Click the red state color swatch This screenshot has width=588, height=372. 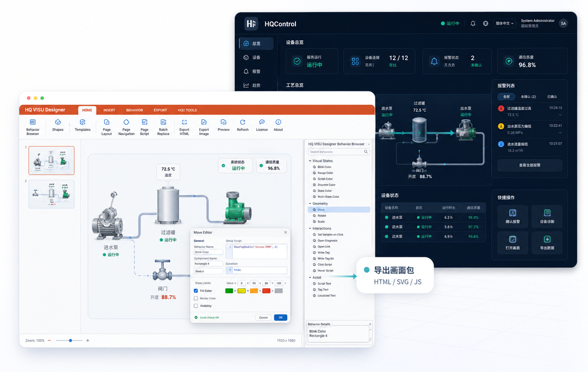click(266, 291)
